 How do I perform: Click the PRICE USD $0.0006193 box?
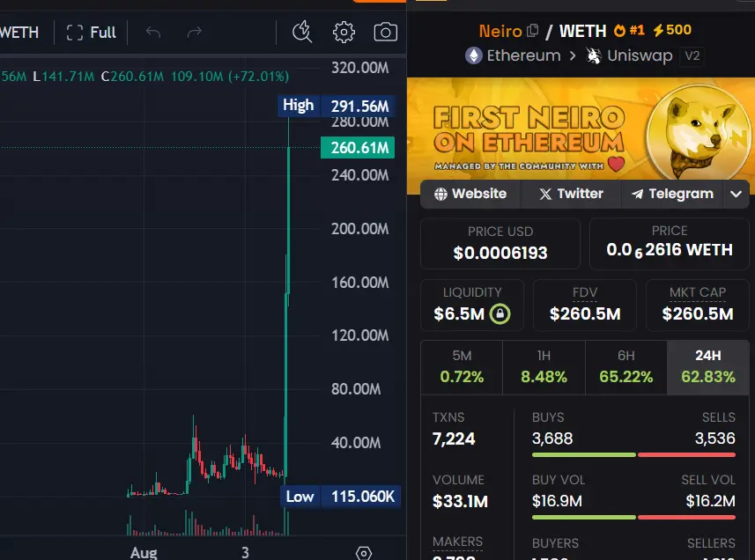pyautogui.click(x=500, y=243)
